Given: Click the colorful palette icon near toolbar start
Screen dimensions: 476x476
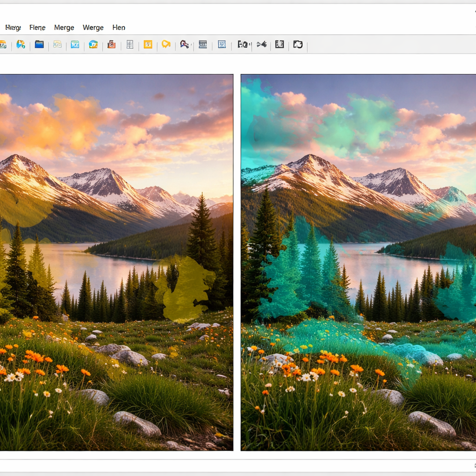Looking at the screenshot, I should (20, 45).
